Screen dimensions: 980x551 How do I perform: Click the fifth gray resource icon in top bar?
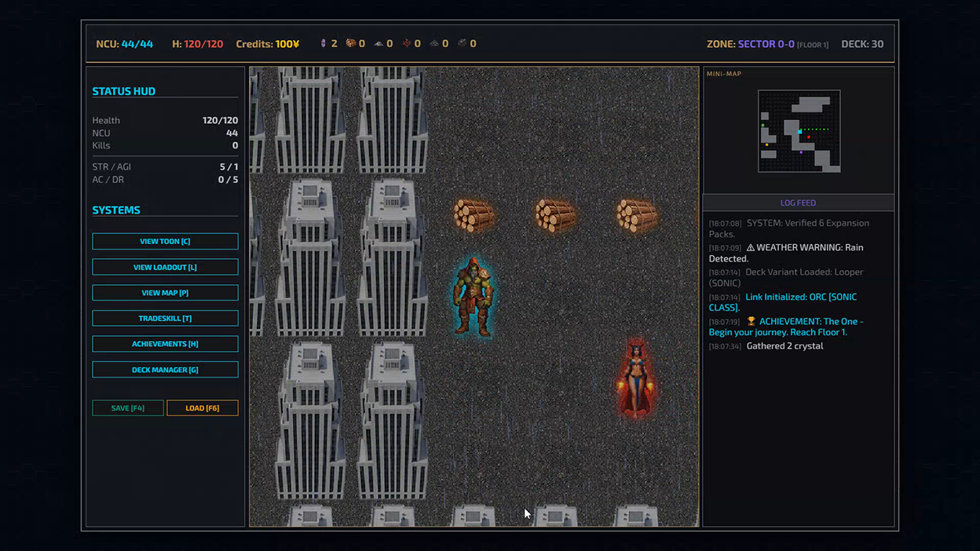[434, 44]
